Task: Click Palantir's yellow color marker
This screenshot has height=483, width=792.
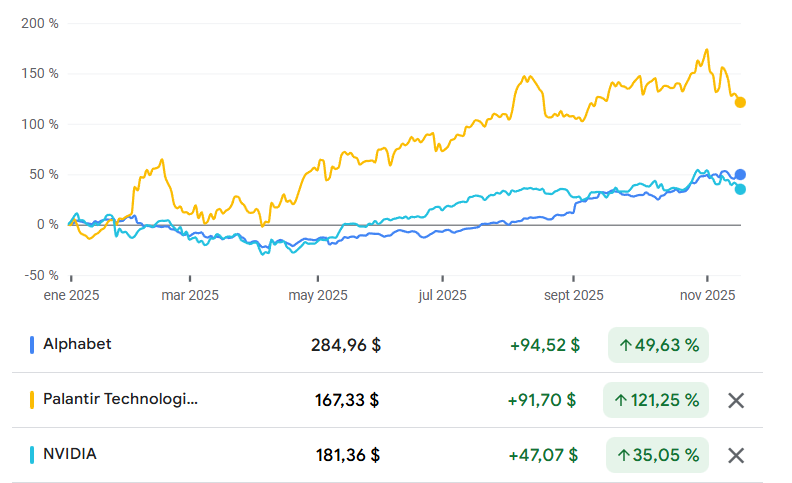Action: pyautogui.click(x=32, y=400)
